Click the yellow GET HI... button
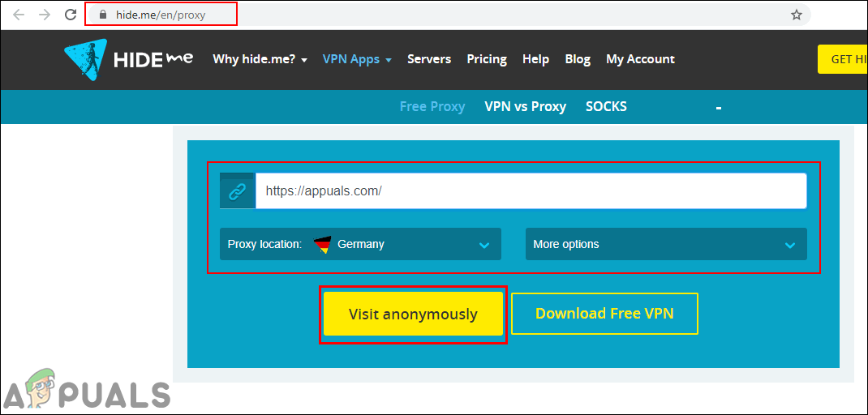Image resolution: width=868 pixels, height=415 pixels. pos(843,59)
